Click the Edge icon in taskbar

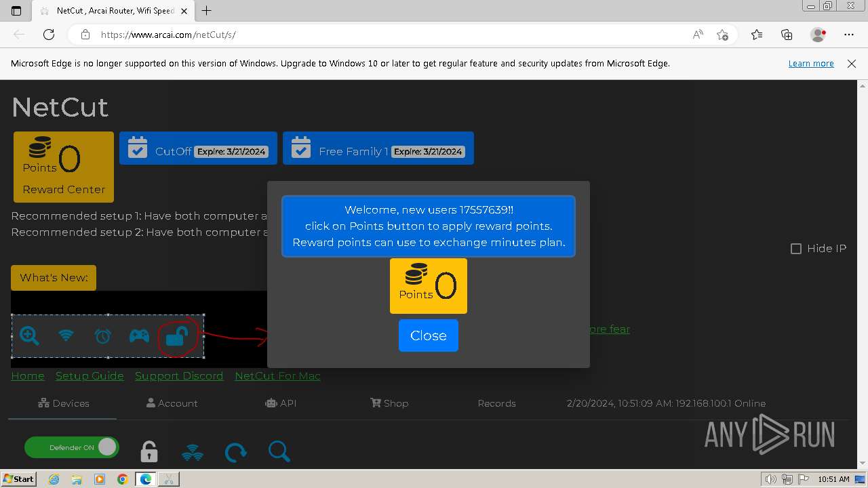pyautogui.click(x=146, y=479)
